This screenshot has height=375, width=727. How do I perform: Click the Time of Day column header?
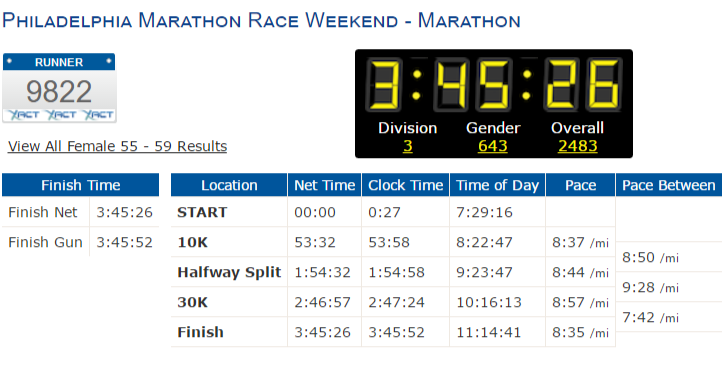point(497,185)
